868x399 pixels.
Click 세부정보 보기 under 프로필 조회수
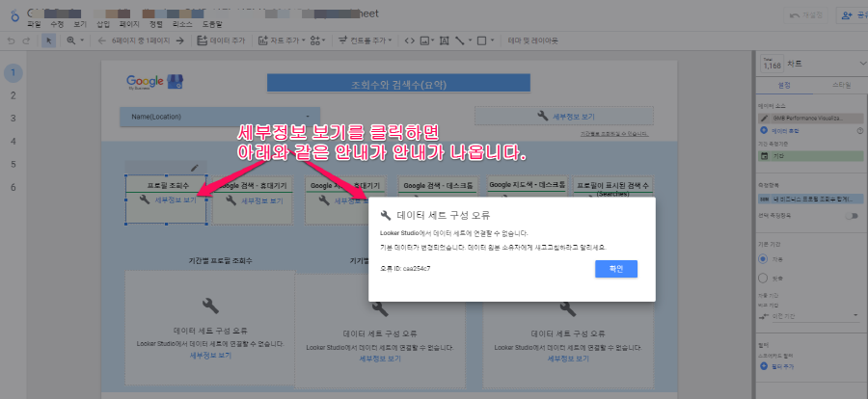(176, 200)
